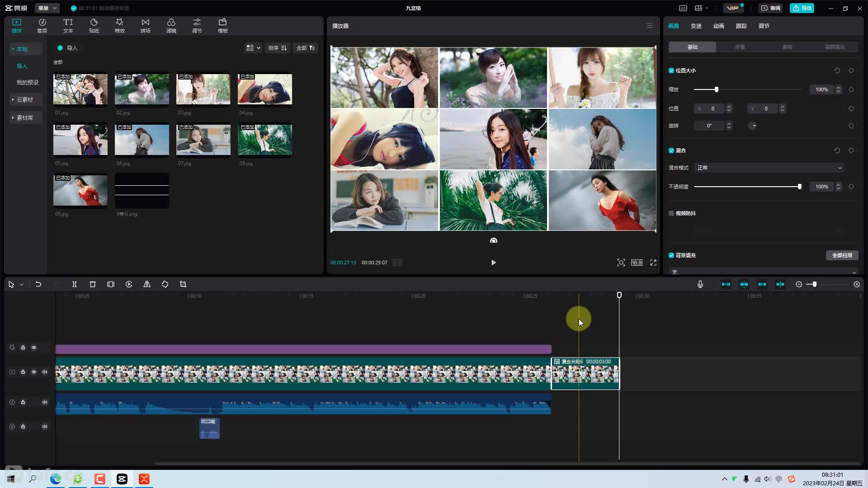Click the mirror flip icon
Image resolution: width=868 pixels, height=488 pixels.
tap(147, 284)
